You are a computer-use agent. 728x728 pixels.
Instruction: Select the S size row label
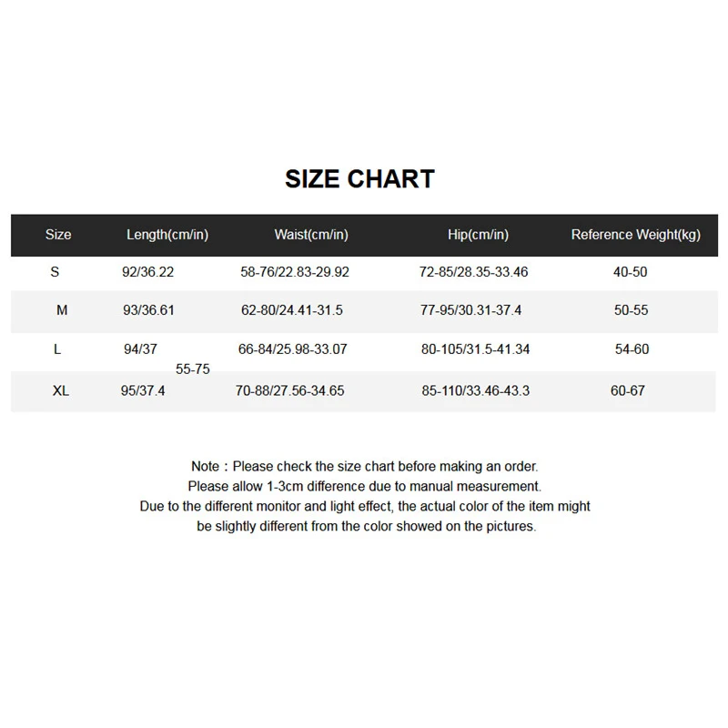point(55,271)
